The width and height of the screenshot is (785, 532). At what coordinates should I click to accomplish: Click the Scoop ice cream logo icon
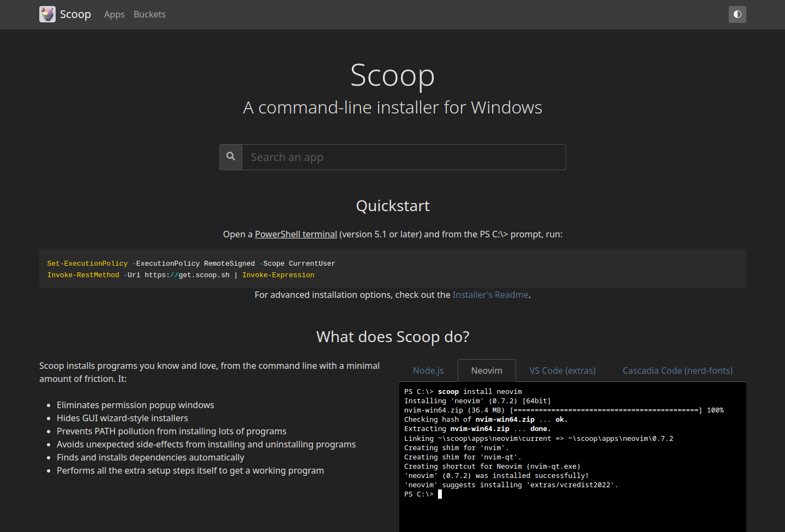(47, 14)
